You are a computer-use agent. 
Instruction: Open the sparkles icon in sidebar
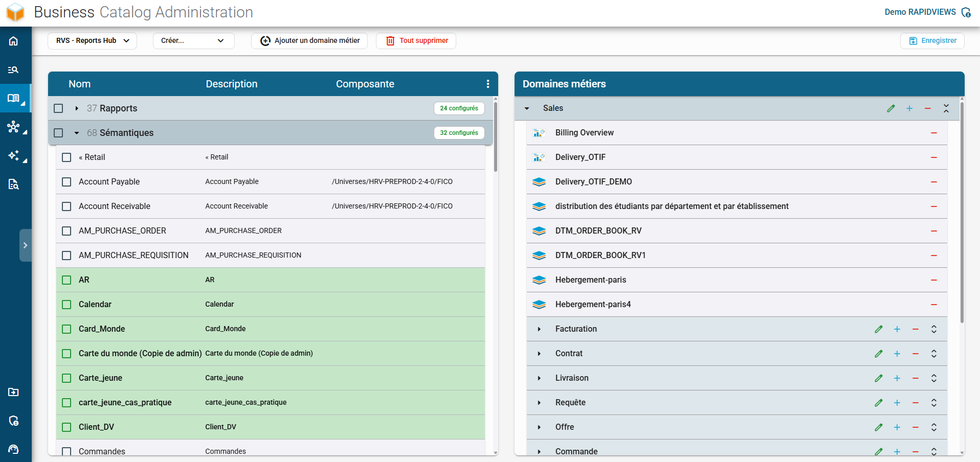pyautogui.click(x=14, y=155)
